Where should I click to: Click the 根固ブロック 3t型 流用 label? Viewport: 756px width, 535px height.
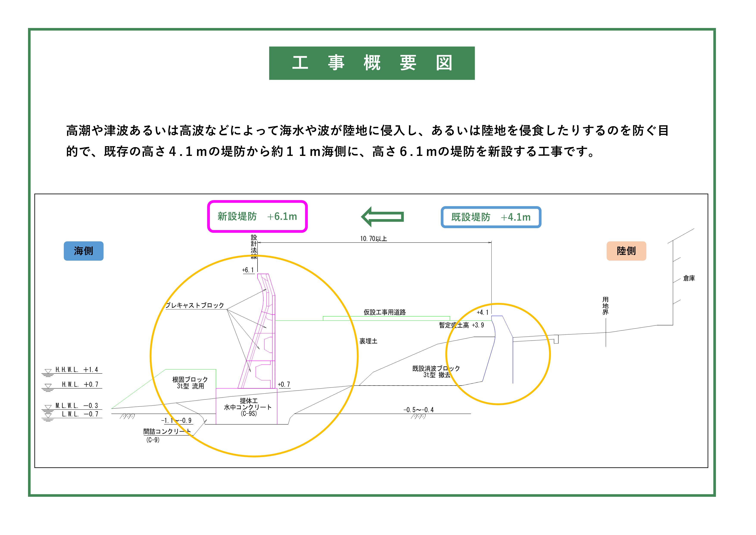click(190, 383)
